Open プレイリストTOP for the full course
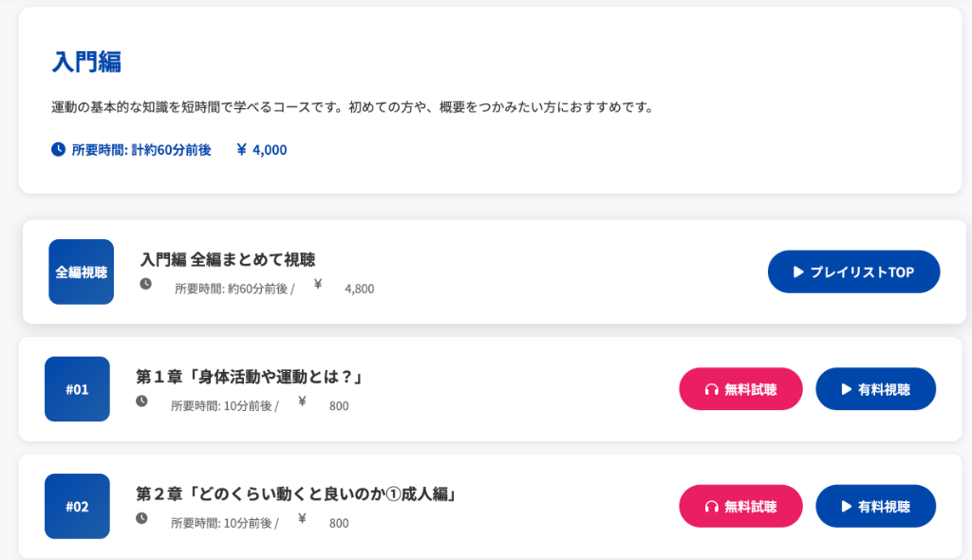 pos(853,271)
